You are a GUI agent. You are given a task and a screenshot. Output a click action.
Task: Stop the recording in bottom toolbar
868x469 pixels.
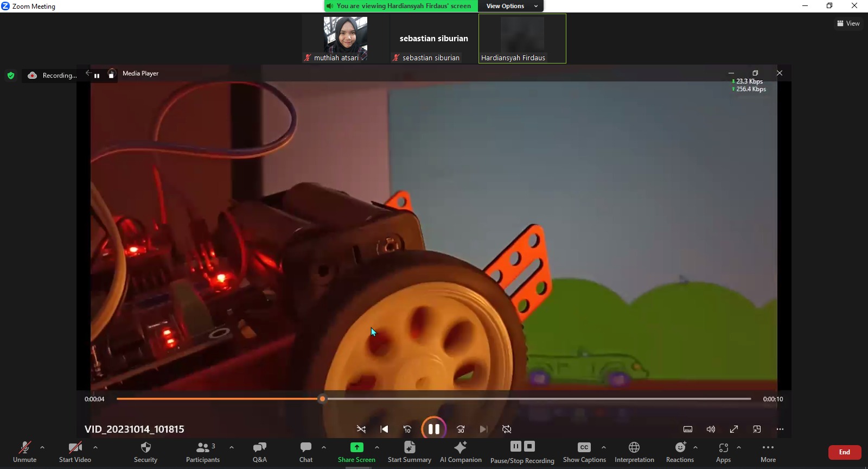tap(529, 447)
